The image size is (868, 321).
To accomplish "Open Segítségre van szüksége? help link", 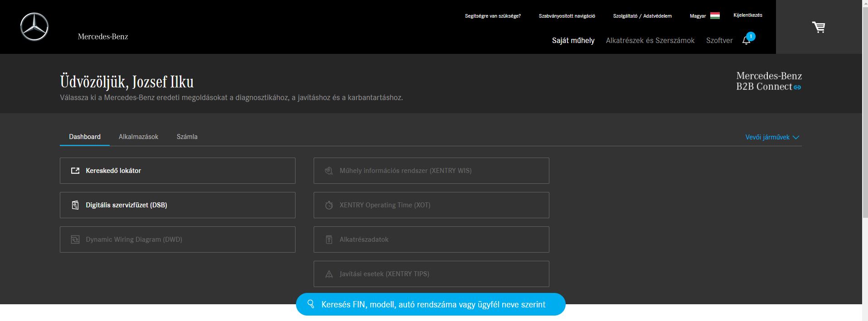I will click(x=493, y=16).
